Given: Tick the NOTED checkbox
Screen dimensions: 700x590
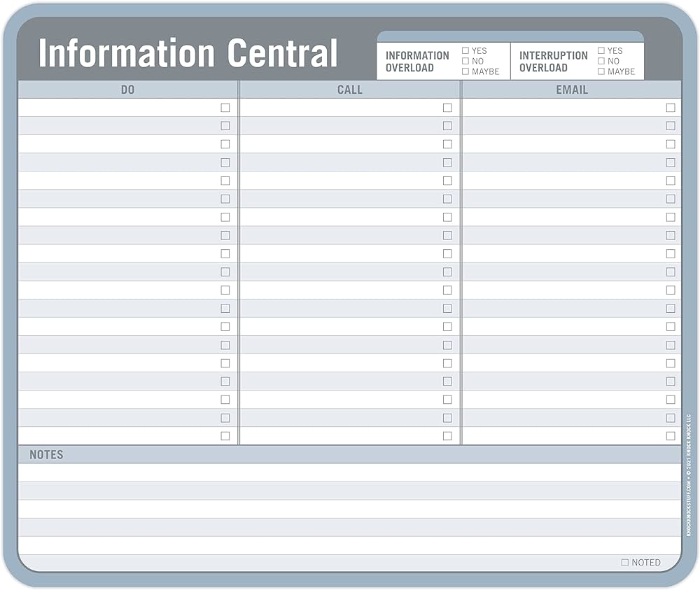Looking at the screenshot, I should (625, 562).
